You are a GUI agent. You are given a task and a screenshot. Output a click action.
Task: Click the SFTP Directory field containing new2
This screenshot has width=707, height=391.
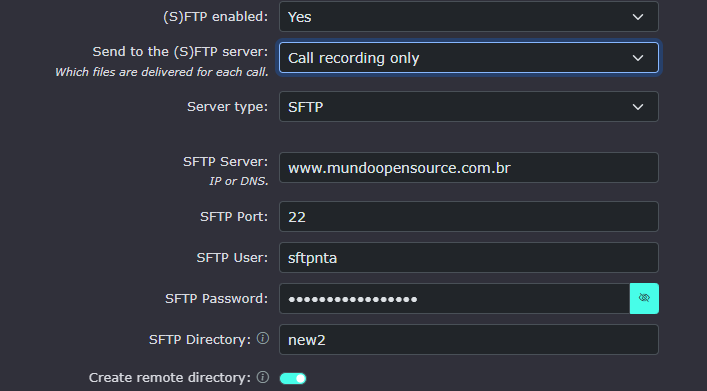[x=469, y=340]
